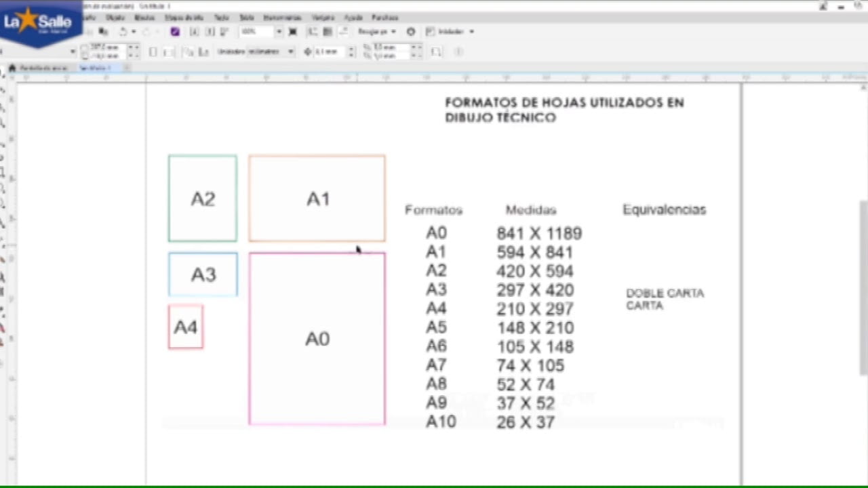
Task: Select the A1 rectangle on the page
Action: (317, 199)
